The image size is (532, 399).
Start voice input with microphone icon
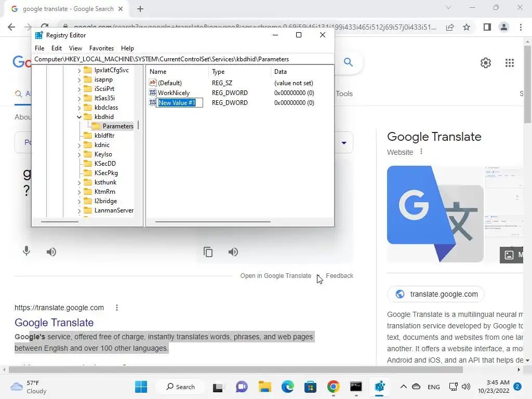point(26,251)
